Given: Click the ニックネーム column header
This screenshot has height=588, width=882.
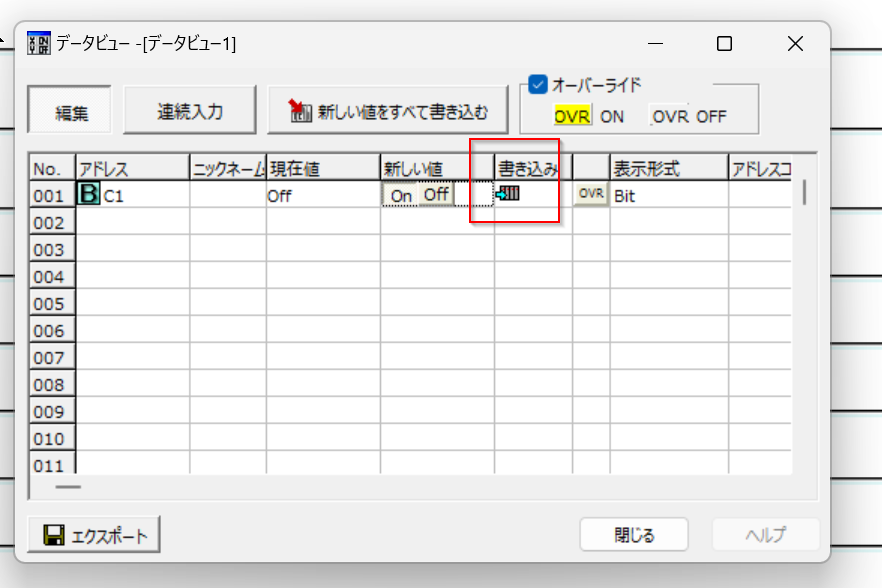Looking at the screenshot, I should [x=228, y=168].
